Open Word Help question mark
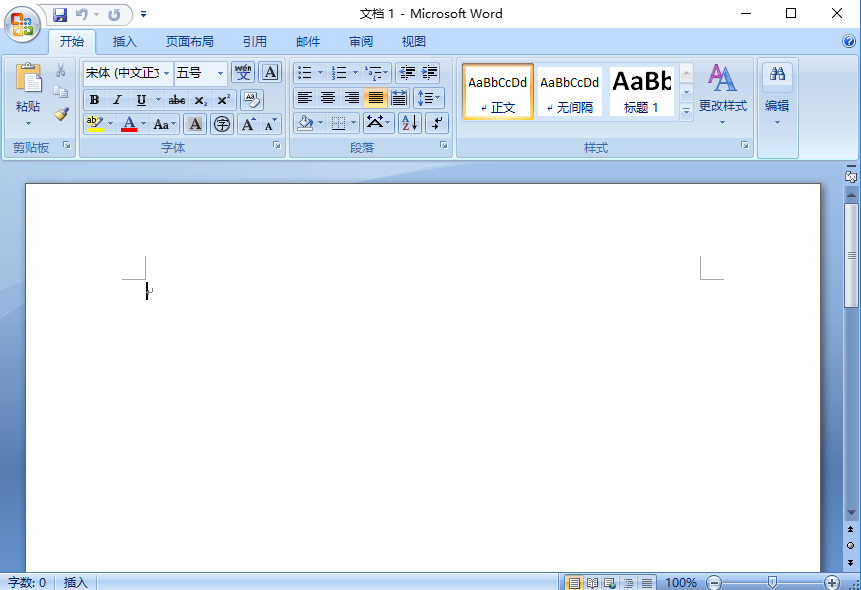The image size is (861, 590). pos(848,41)
